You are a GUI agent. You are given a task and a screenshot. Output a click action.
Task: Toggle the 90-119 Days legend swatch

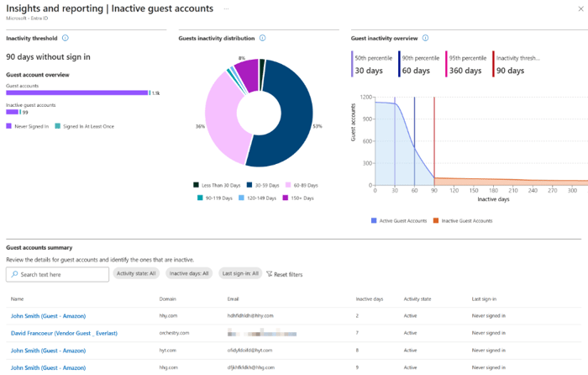[200, 198]
